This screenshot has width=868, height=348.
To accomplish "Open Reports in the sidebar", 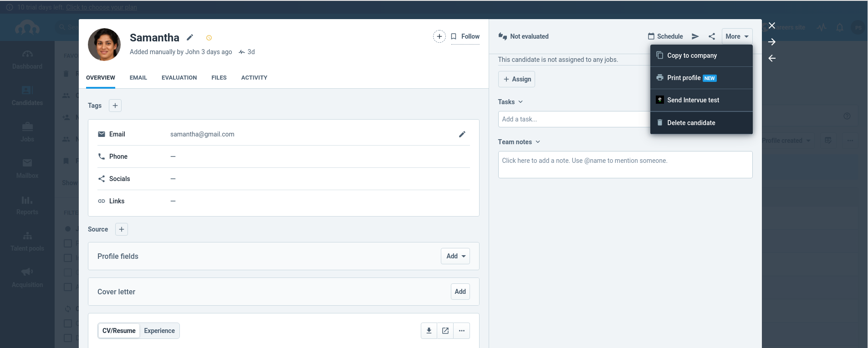I will tap(27, 205).
